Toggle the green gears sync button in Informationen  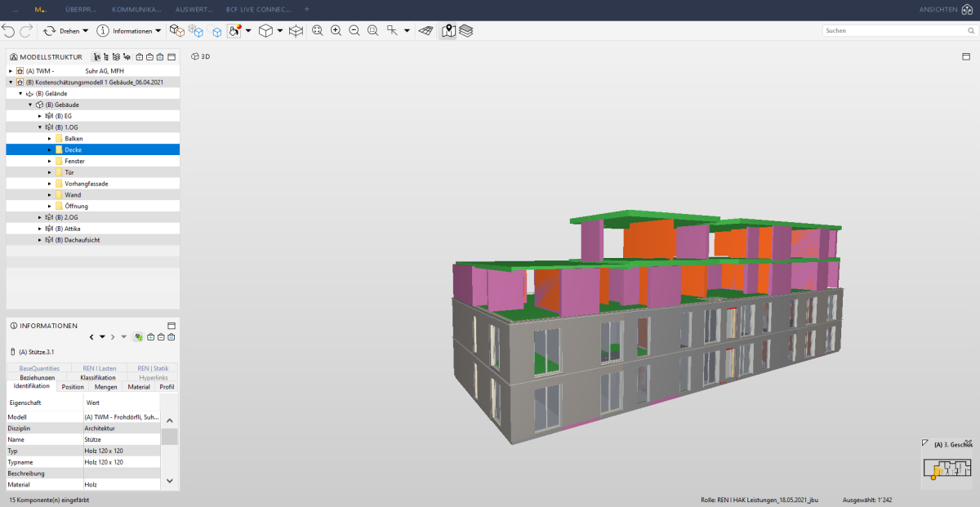137,336
